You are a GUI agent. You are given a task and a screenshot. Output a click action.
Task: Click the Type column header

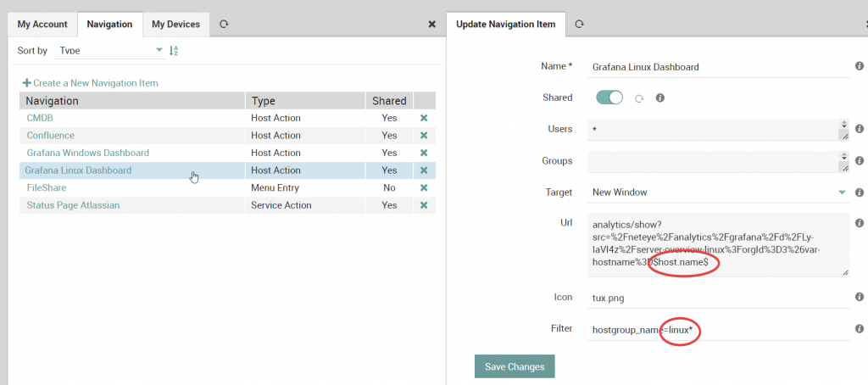305,101
